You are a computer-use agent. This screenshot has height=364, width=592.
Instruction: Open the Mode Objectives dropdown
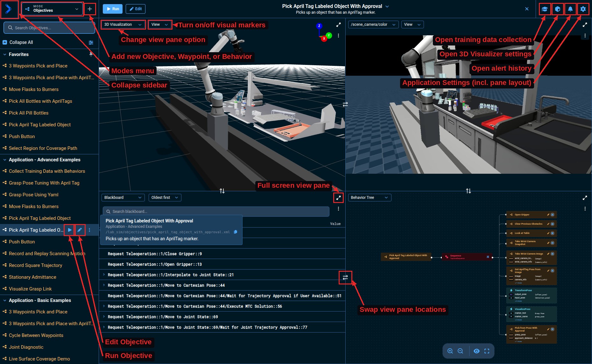point(52,9)
